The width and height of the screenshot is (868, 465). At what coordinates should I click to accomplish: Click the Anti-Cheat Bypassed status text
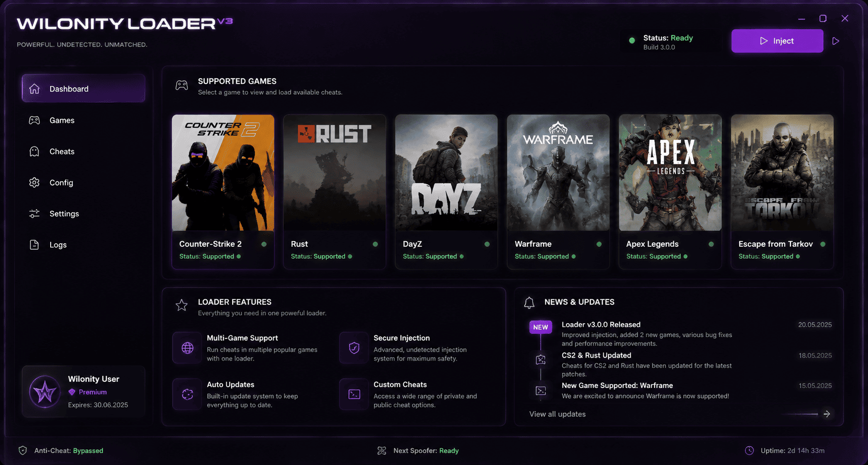click(x=69, y=450)
